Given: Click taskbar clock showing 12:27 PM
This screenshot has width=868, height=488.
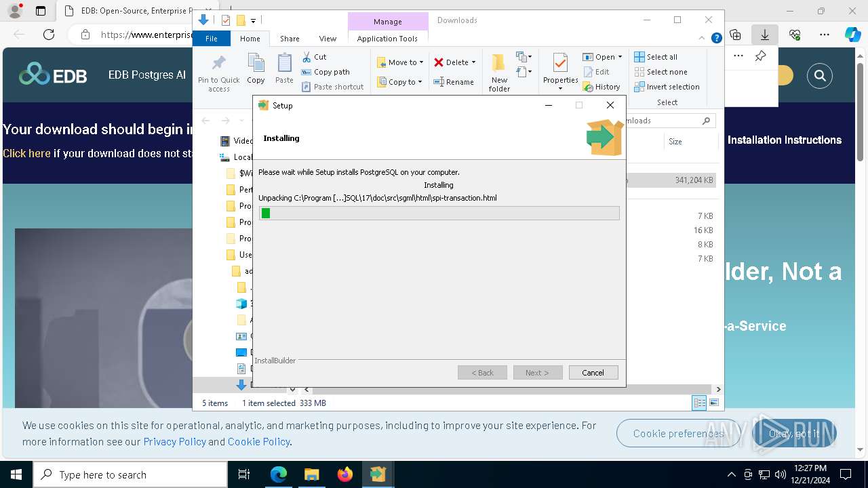Looking at the screenshot, I should coord(810,474).
